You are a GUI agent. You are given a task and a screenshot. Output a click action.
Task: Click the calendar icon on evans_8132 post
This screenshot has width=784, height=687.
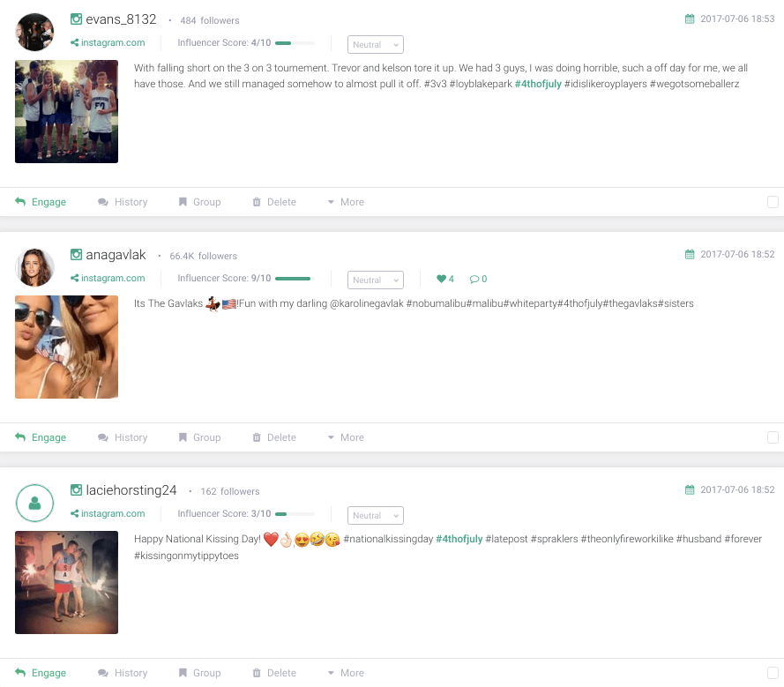(690, 19)
